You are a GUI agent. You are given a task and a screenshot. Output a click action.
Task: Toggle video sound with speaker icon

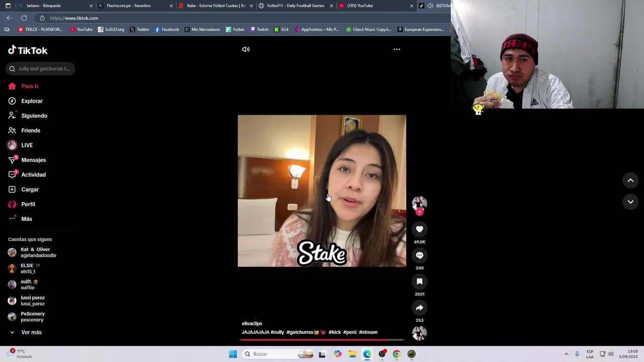pyautogui.click(x=246, y=49)
